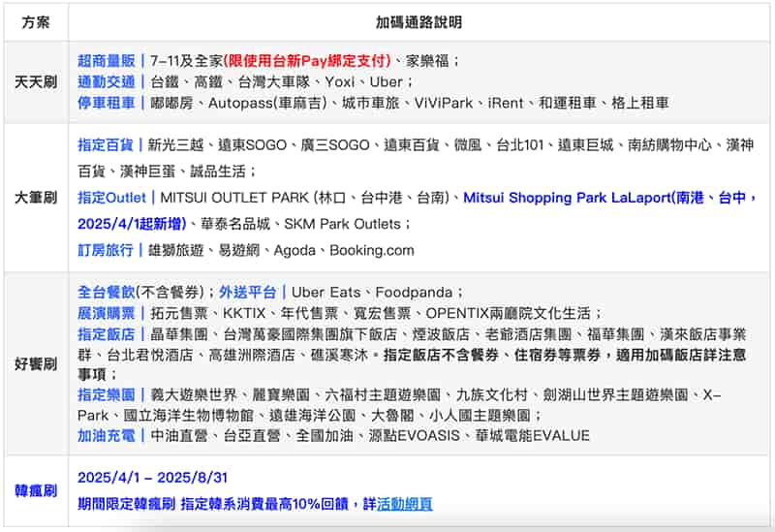The height and width of the screenshot is (532, 775).
Task: Click the red 限使用台新Pay綁定支付 note
Action: point(307,61)
